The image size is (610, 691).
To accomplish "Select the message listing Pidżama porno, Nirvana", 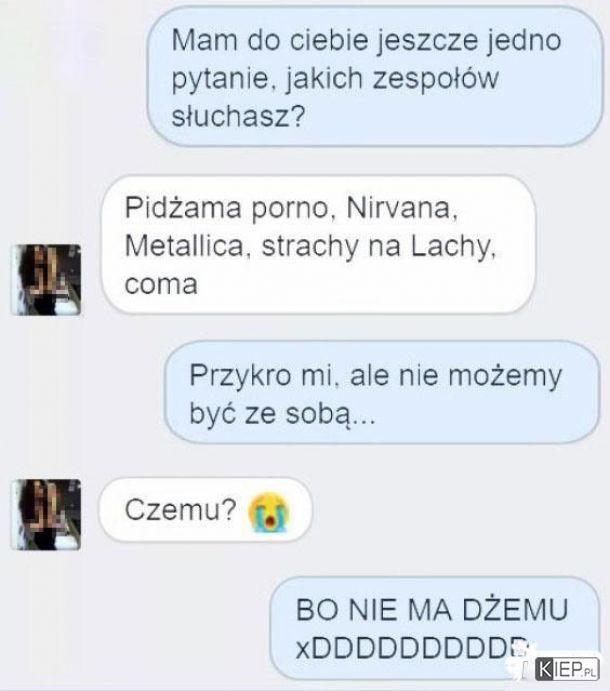I will [x=318, y=245].
